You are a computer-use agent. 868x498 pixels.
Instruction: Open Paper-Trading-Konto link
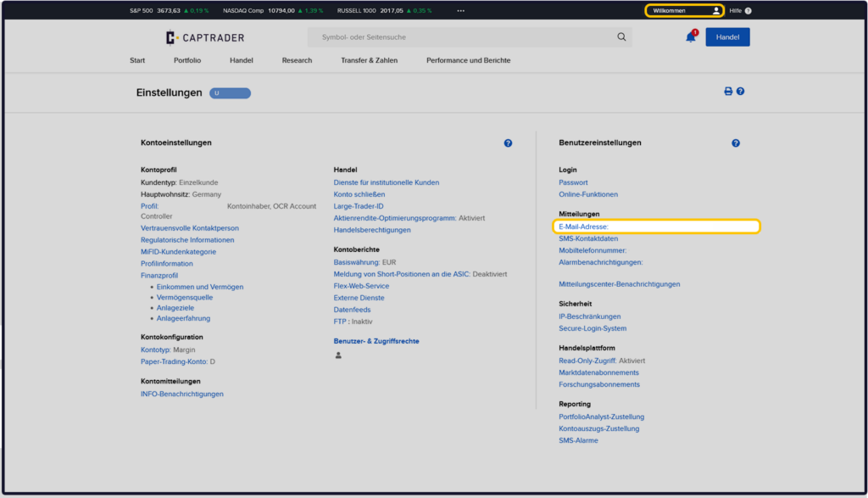[174, 361]
